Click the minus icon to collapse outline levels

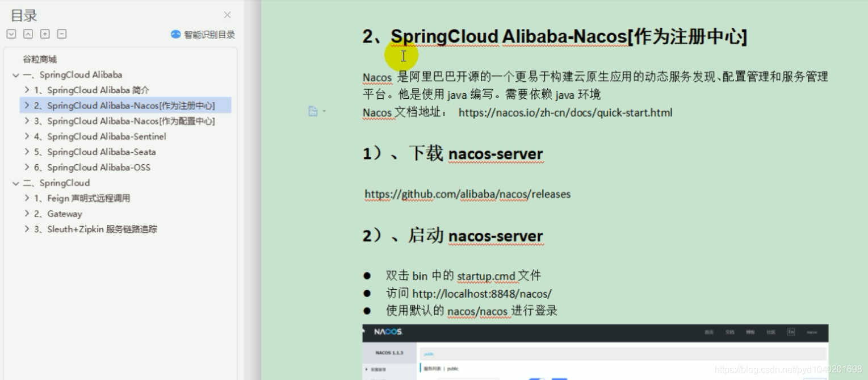tap(62, 34)
